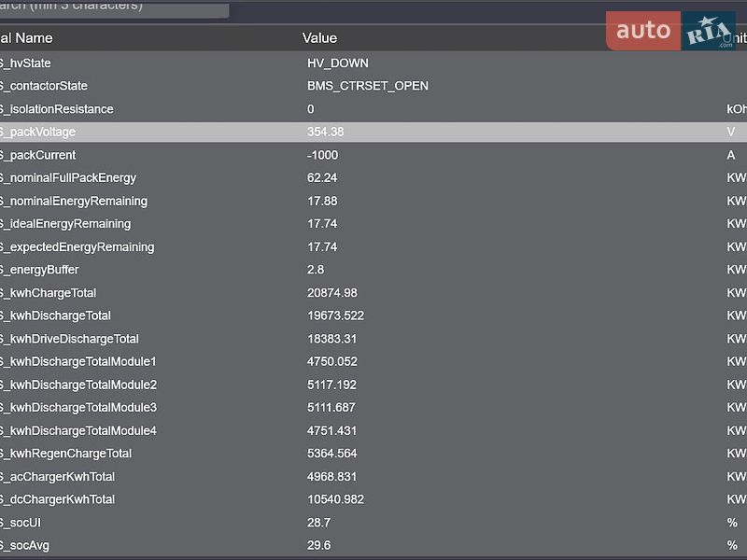Select the isolationResistance signal row
Viewport: 747px width, 560px height.
(373, 109)
